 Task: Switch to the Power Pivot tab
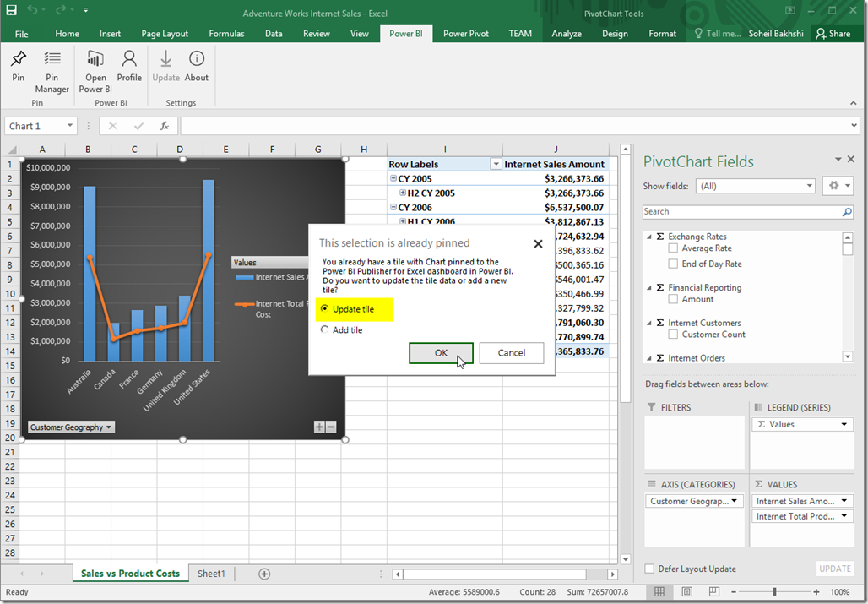tap(465, 34)
